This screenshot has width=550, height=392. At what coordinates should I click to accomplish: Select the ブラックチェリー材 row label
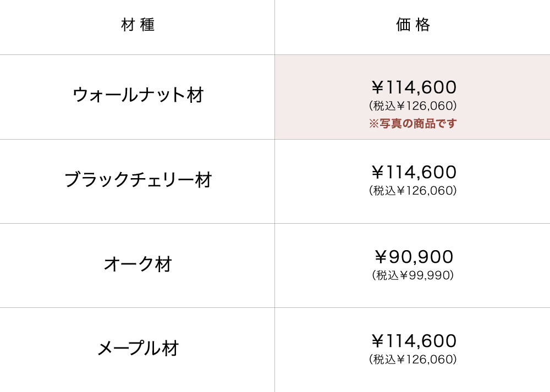pyautogui.click(x=138, y=180)
